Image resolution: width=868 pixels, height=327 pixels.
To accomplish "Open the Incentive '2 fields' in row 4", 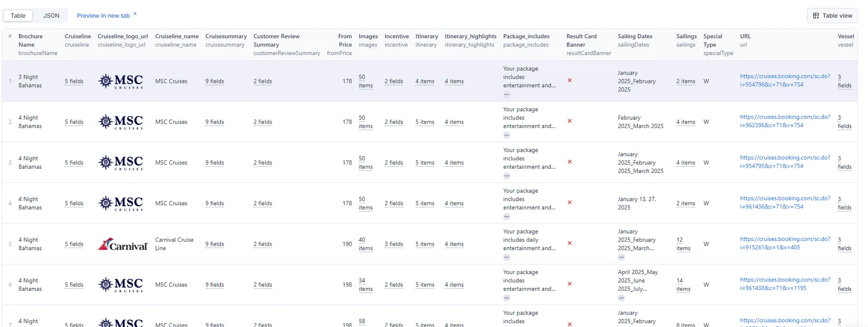I will pyautogui.click(x=394, y=203).
